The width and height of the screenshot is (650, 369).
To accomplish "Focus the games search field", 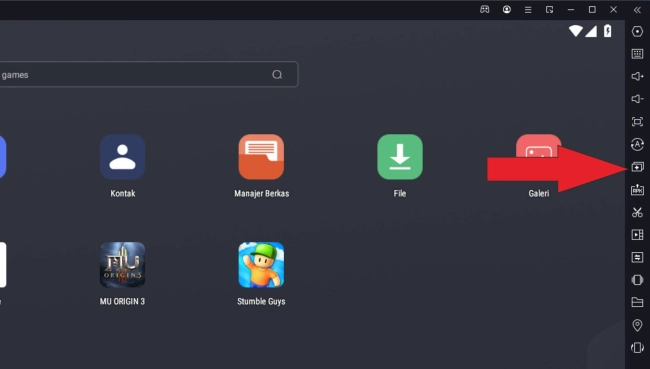I will 148,74.
